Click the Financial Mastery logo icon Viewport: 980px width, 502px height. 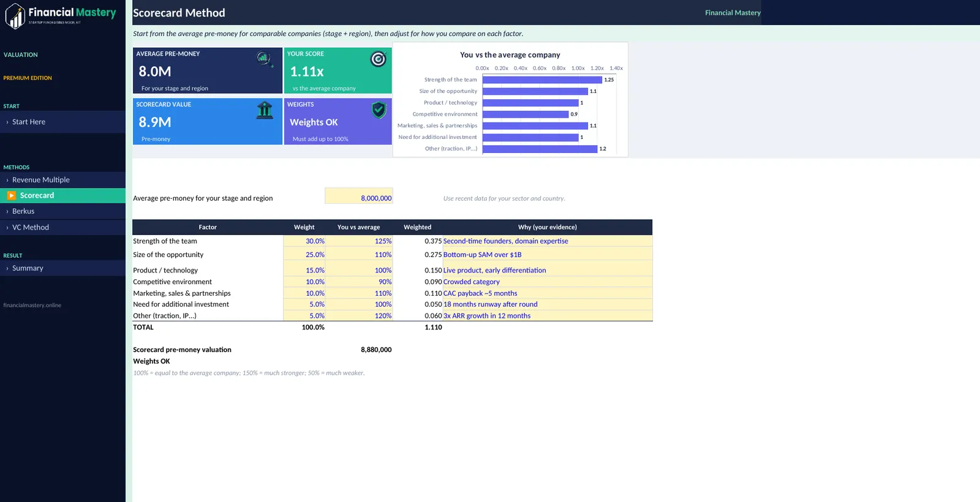(x=15, y=16)
